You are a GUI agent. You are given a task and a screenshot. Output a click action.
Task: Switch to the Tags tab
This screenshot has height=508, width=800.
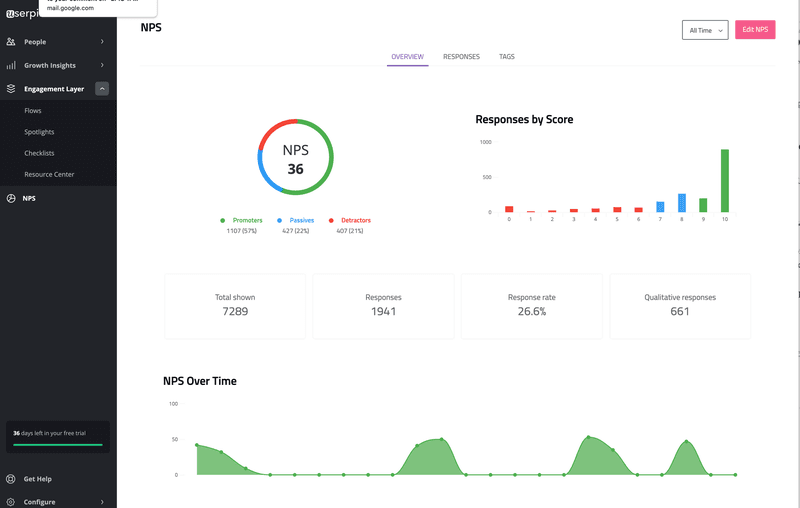506,57
